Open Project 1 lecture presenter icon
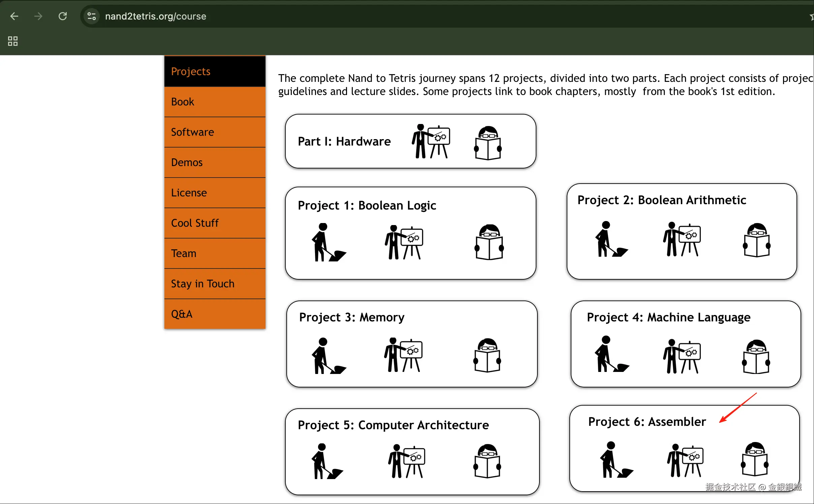814x504 pixels. pos(404,243)
